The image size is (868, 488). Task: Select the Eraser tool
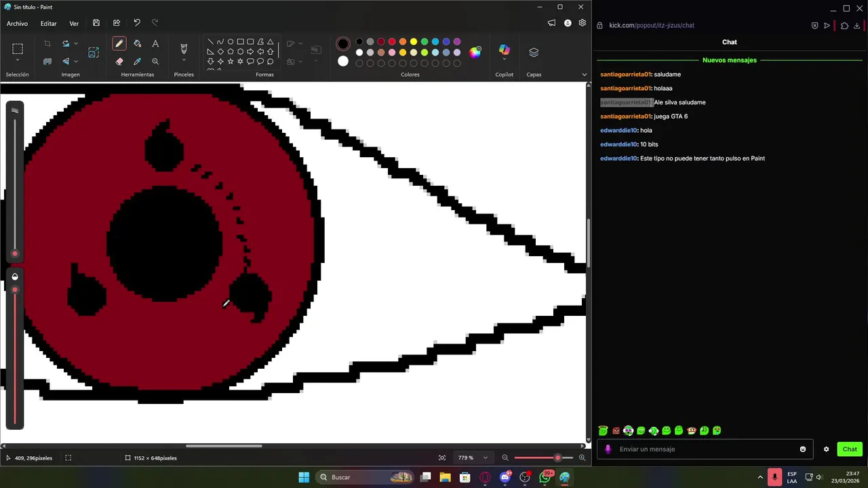pos(119,61)
